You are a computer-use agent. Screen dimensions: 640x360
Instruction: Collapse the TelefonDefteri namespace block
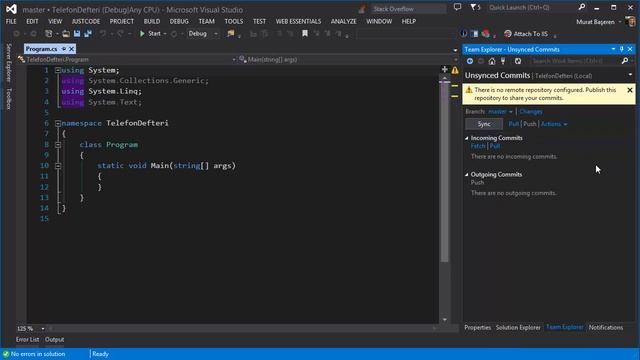coord(58,123)
